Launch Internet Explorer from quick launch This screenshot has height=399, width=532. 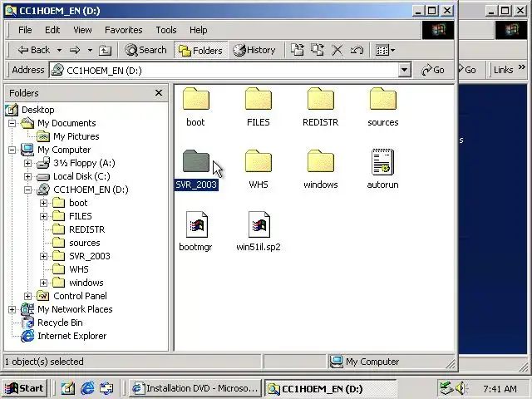(x=87, y=388)
